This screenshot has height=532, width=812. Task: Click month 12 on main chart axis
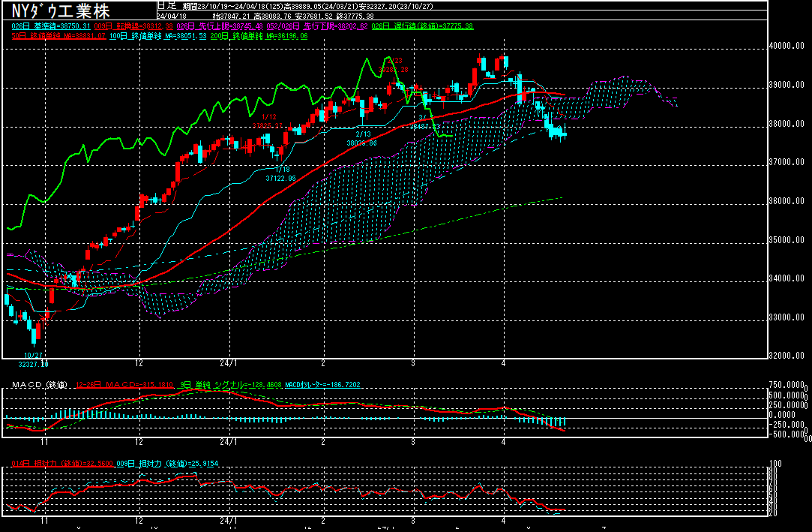(x=139, y=363)
